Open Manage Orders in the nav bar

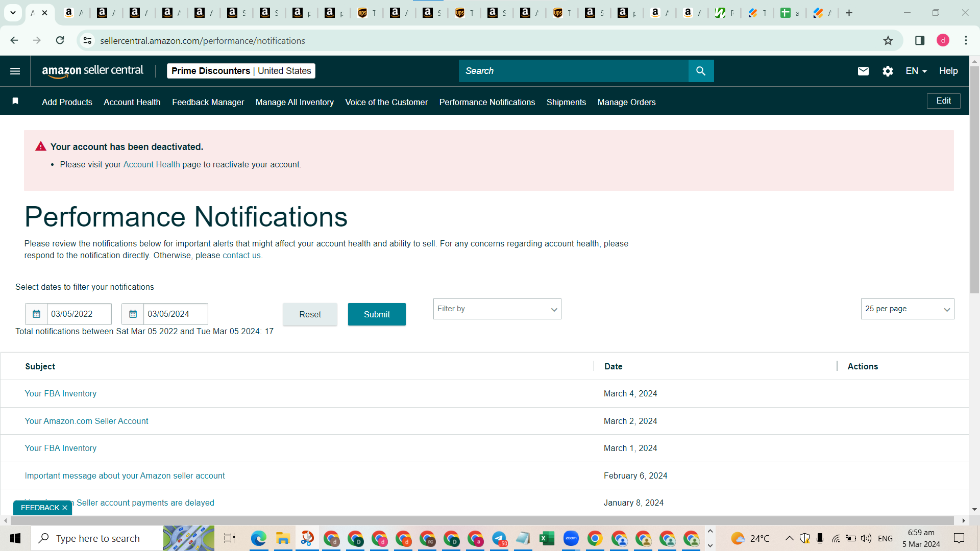tap(626, 102)
